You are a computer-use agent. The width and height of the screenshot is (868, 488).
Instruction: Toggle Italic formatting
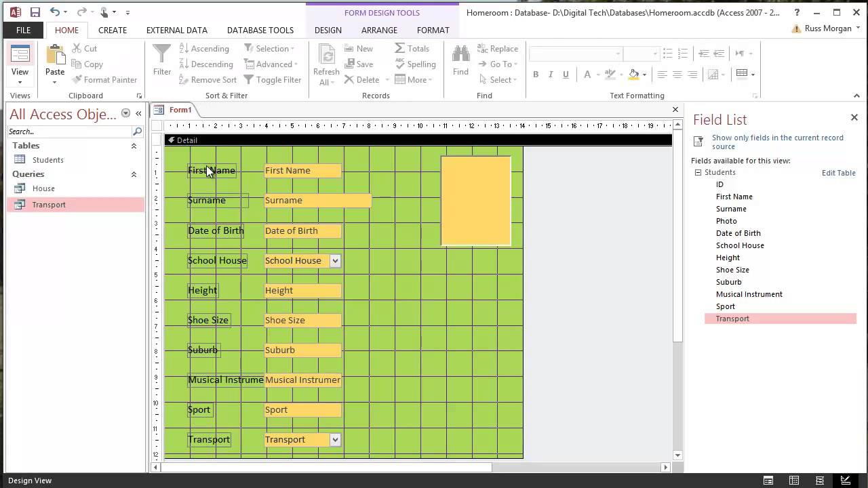[x=551, y=75]
